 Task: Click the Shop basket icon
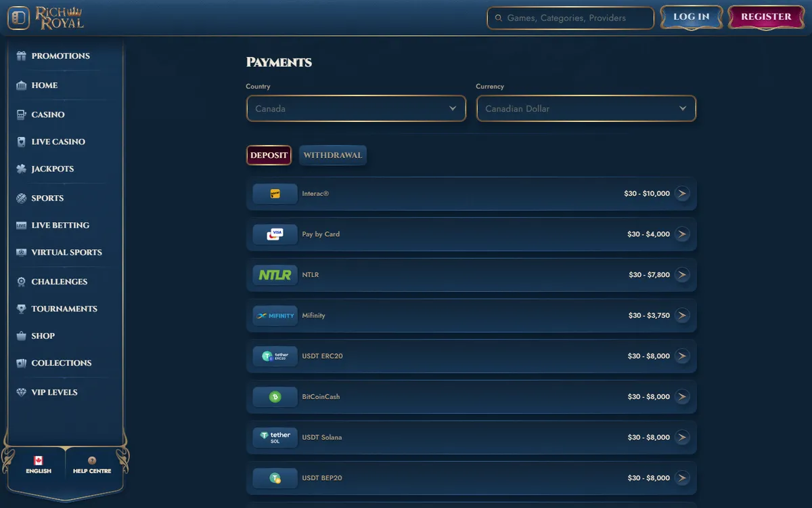point(21,336)
